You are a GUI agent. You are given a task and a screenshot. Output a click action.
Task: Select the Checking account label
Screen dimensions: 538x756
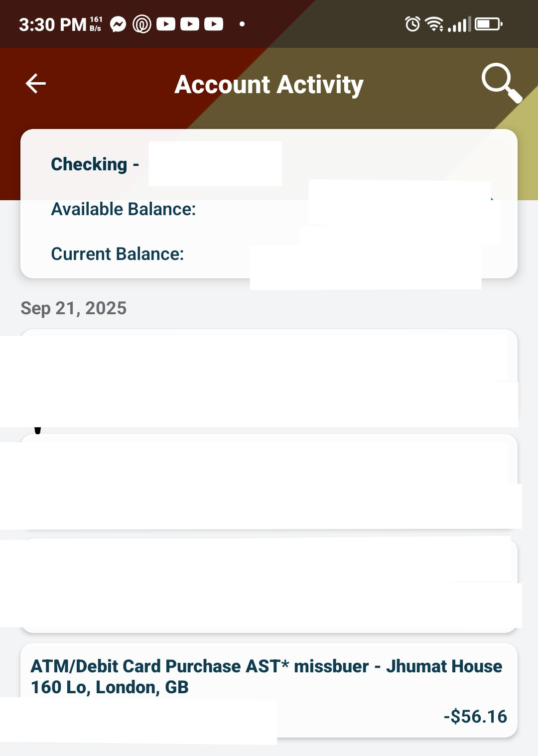[89, 164]
